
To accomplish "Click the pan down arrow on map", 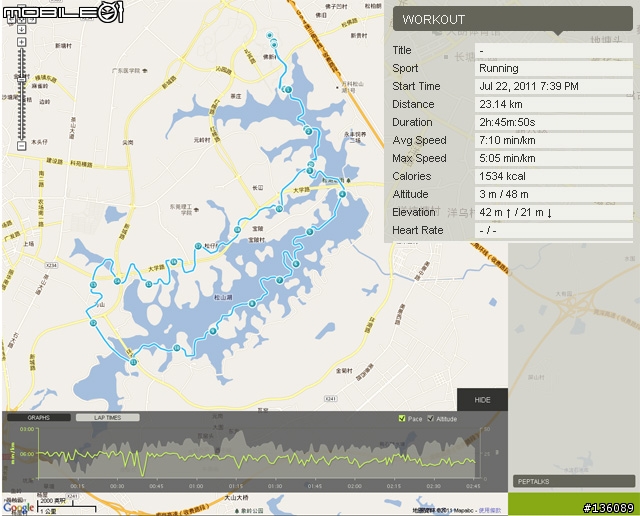I will coord(22,29).
